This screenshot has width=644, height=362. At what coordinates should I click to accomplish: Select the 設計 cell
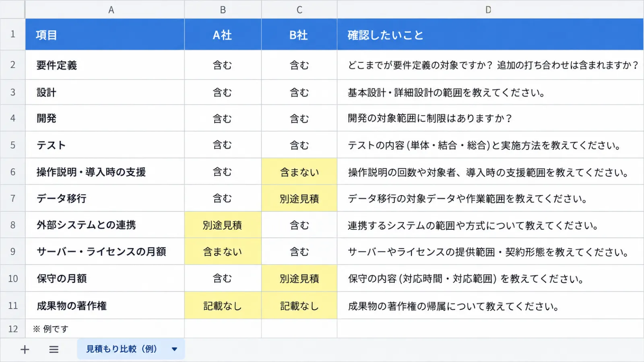point(105,92)
